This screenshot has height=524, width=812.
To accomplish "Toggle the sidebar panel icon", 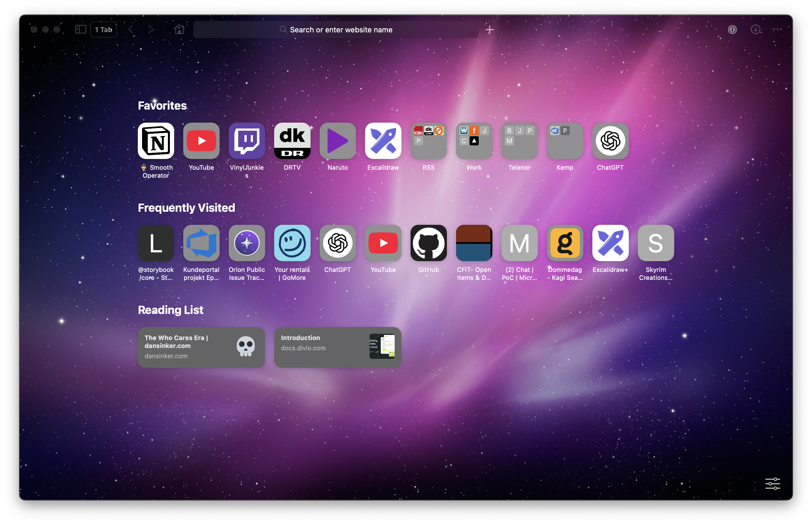I will tap(81, 30).
